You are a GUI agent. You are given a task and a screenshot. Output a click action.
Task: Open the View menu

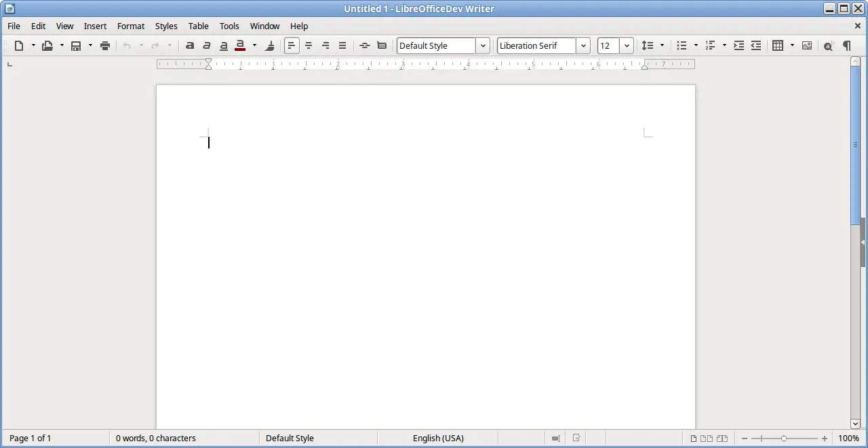tap(65, 26)
